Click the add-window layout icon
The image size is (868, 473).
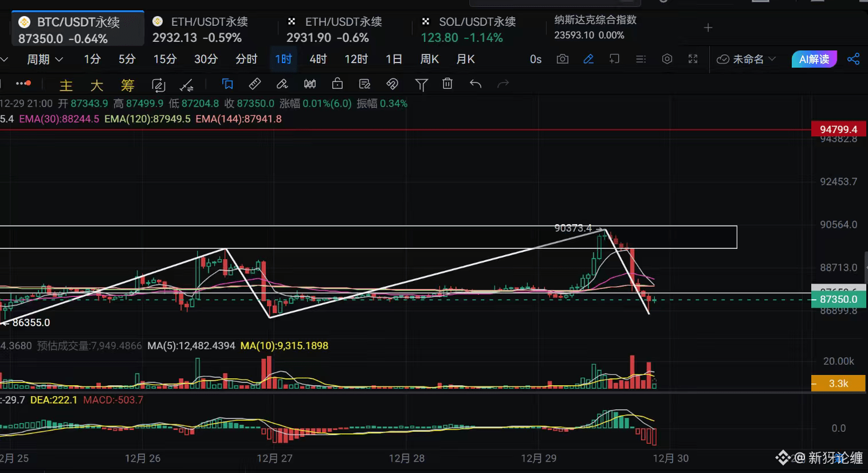(x=614, y=59)
